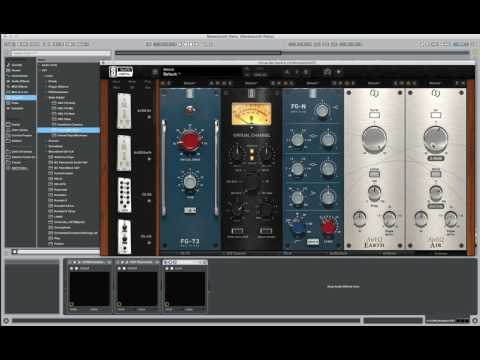The width and height of the screenshot is (480, 360).
Task: Click the middle knob on Air module
Action: 436,192
